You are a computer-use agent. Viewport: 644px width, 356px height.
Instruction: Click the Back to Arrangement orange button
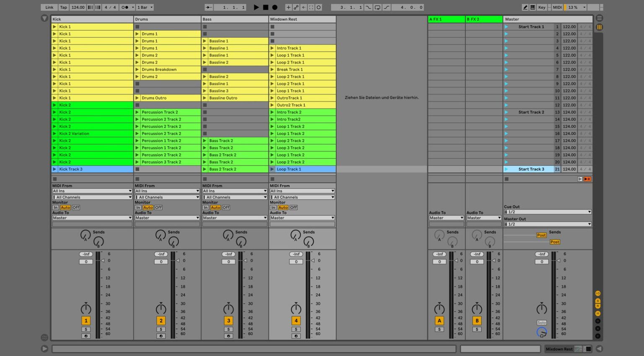(587, 179)
